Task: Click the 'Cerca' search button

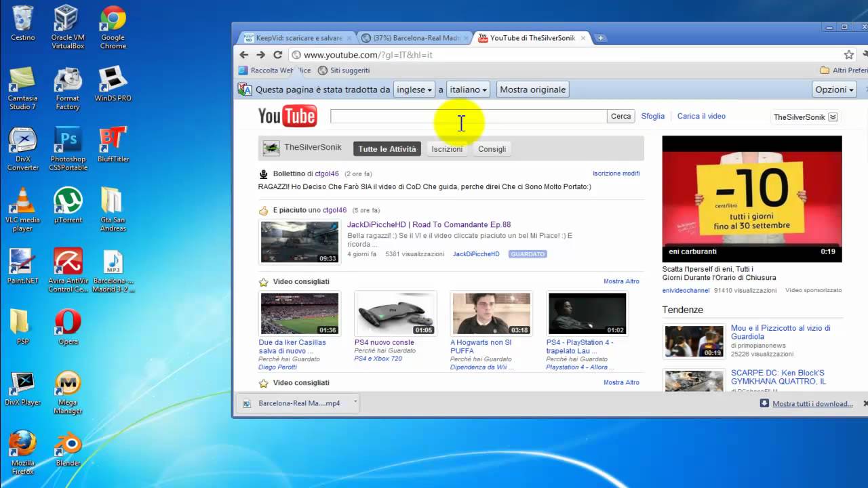Action: point(620,117)
